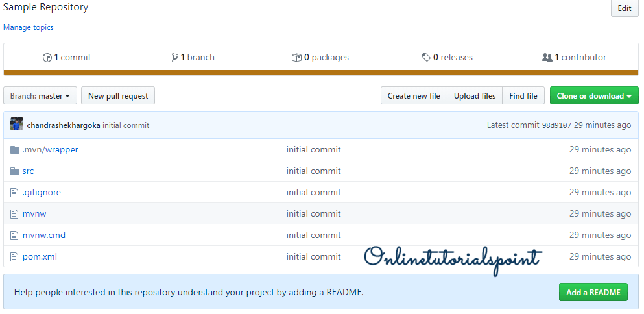Viewport: 644px width, 314px height.
Task: Click the releases tag icon
Action: tap(426, 58)
